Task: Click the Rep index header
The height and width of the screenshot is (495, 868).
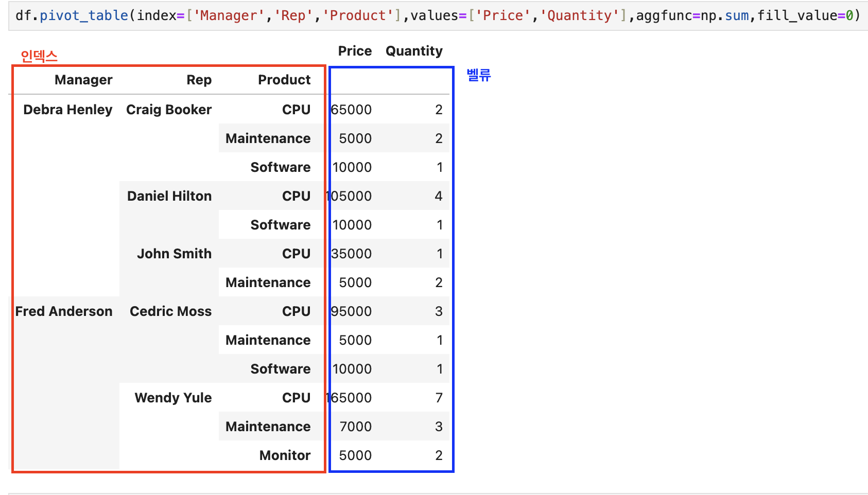Action: click(199, 80)
